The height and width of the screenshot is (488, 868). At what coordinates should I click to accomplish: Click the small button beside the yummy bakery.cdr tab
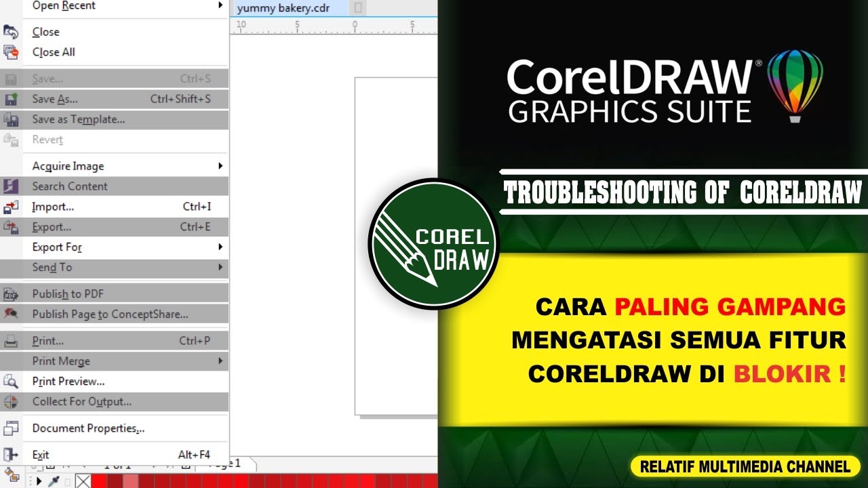(x=359, y=8)
